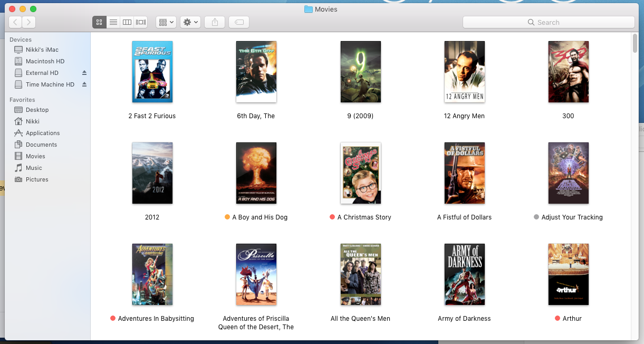644x344 pixels.
Task: Click the 'Army of Darkness' label
Action: pos(464,319)
